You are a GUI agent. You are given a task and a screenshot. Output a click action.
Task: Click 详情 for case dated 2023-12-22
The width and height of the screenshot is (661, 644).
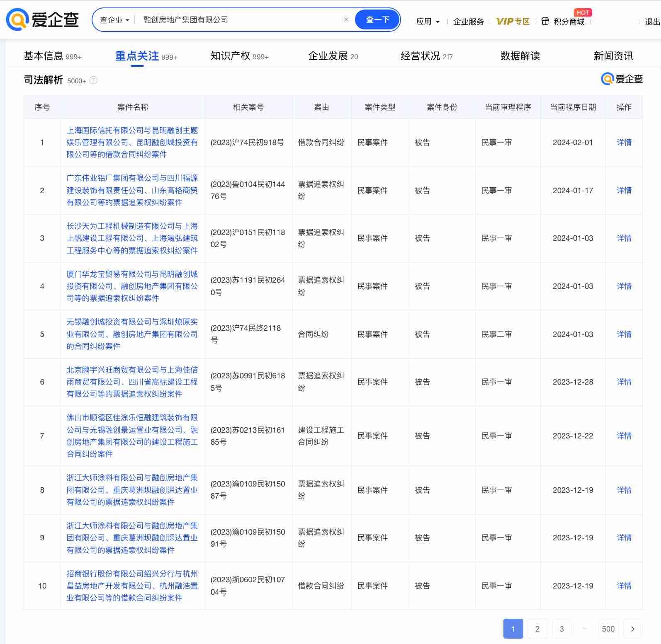[x=624, y=436]
